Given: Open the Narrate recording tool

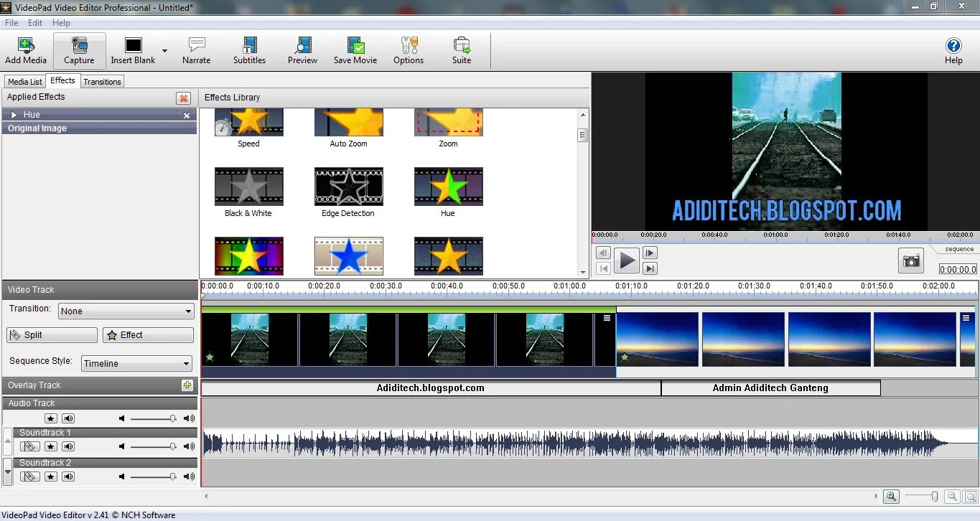Looking at the screenshot, I should (196, 51).
